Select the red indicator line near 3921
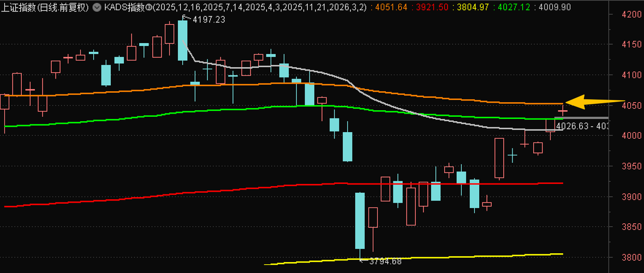 [283, 186]
